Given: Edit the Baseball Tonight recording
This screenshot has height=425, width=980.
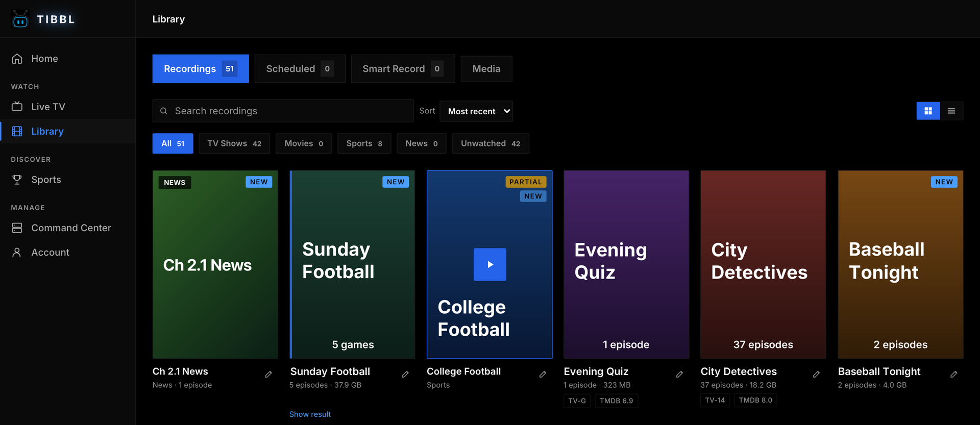Looking at the screenshot, I should pos(953,374).
